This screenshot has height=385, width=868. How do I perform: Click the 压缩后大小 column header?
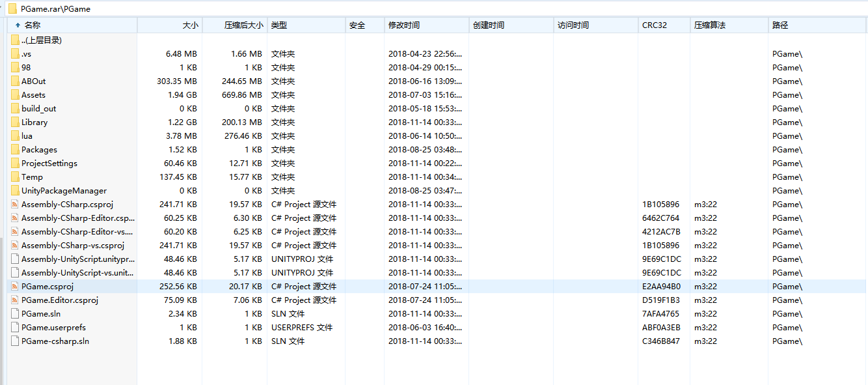pyautogui.click(x=243, y=25)
